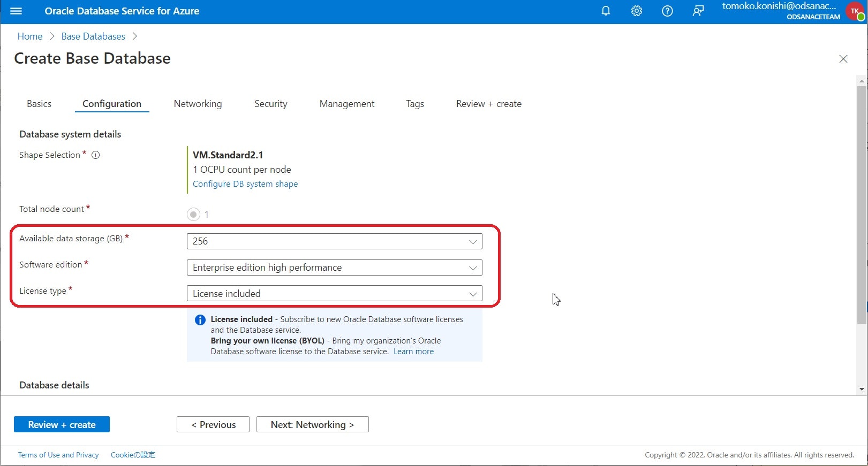The image size is (868, 466).
Task: Open the hamburger navigation menu
Action: 16,11
